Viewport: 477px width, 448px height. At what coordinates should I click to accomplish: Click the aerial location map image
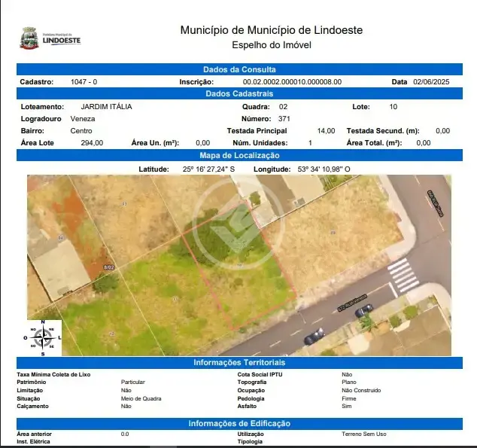tap(239, 265)
